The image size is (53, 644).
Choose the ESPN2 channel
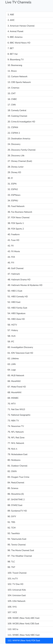pyautogui.click(x=29, y=189)
